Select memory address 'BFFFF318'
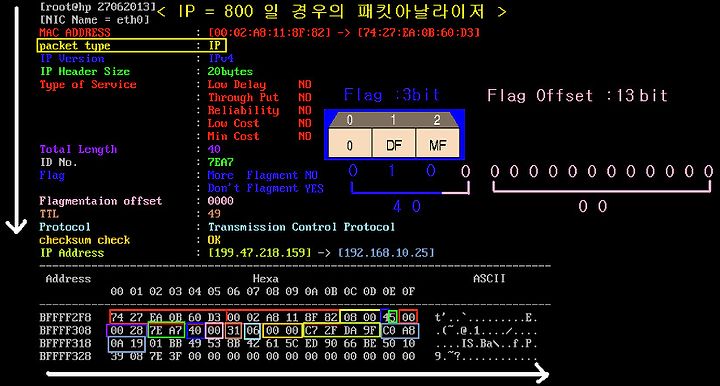Viewport: 720px width, 386px height. pyautogui.click(x=65, y=343)
